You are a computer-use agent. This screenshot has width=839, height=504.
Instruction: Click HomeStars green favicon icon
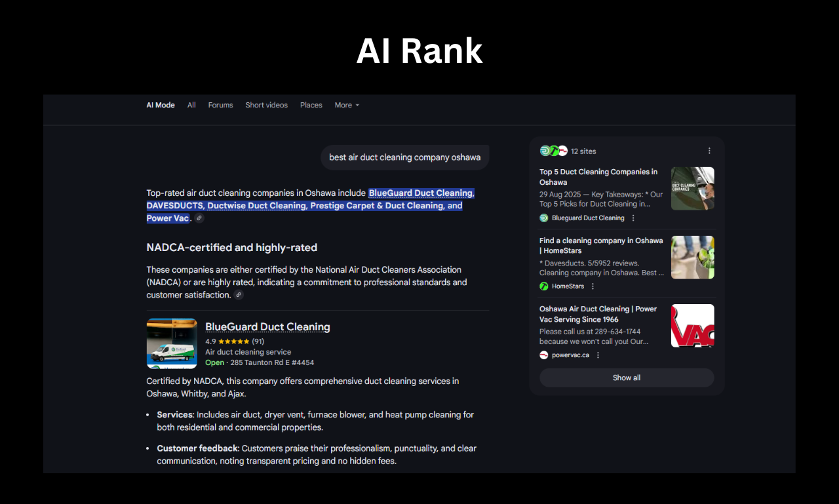544,286
